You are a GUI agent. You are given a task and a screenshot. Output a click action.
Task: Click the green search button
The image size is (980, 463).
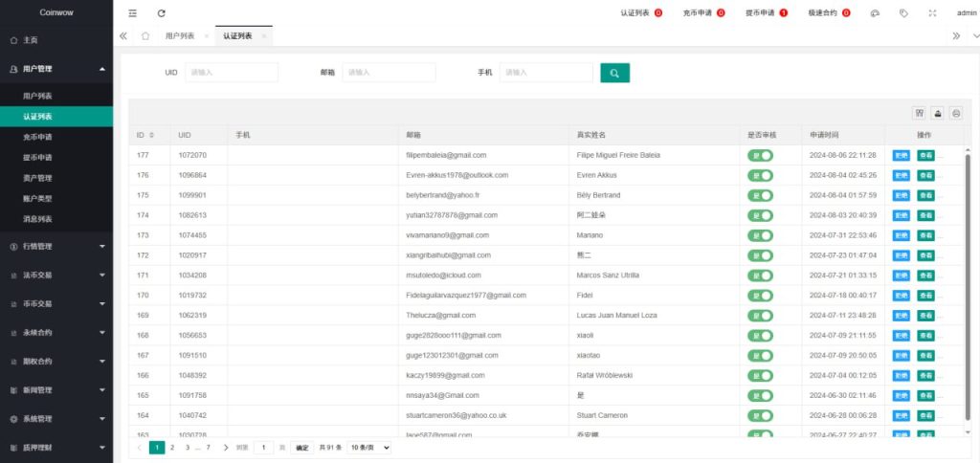click(614, 73)
